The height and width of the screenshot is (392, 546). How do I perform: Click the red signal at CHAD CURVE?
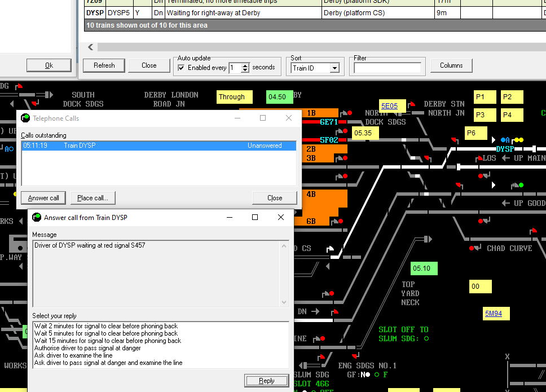click(472, 248)
